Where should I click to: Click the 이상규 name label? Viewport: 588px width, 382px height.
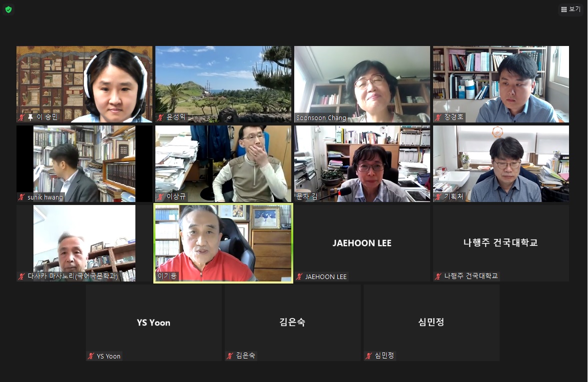click(x=176, y=196)
